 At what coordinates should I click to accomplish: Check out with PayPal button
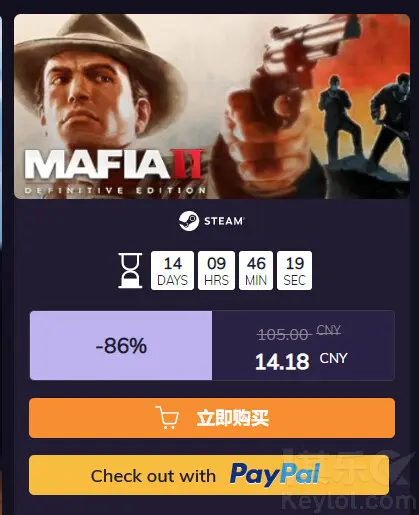(209, 475)
